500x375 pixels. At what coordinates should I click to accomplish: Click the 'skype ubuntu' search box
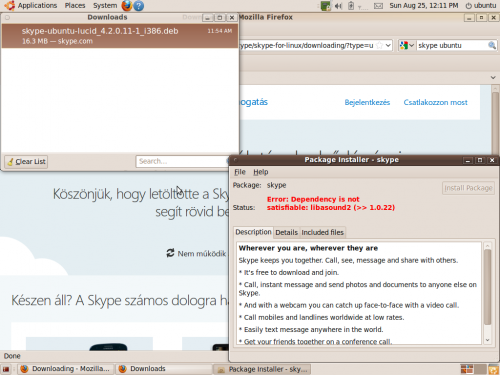452,45
